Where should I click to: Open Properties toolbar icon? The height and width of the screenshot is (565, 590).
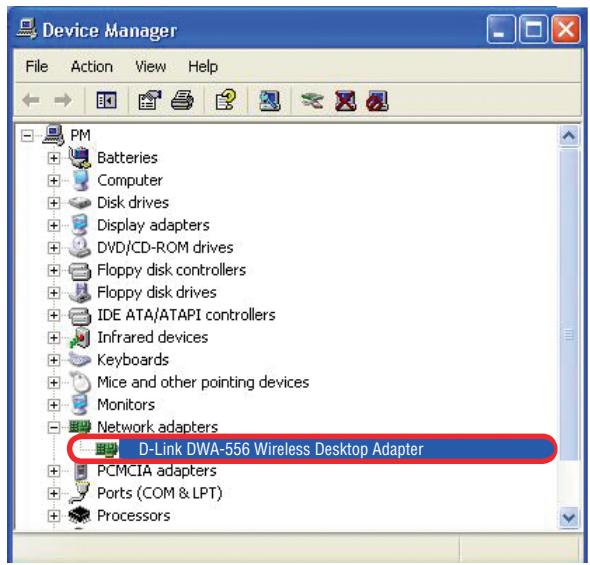(x=150, y=100)
